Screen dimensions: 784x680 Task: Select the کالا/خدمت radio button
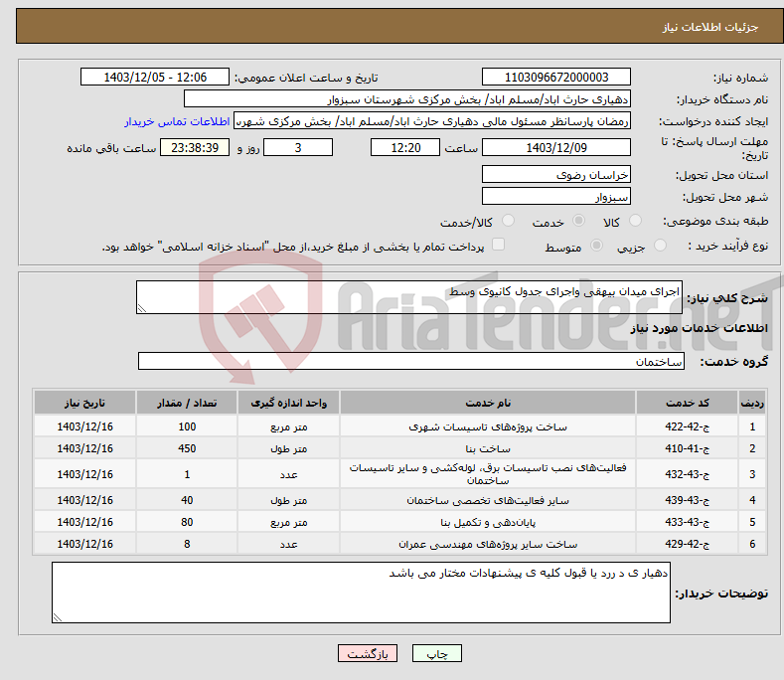click(x=508, y=221)
